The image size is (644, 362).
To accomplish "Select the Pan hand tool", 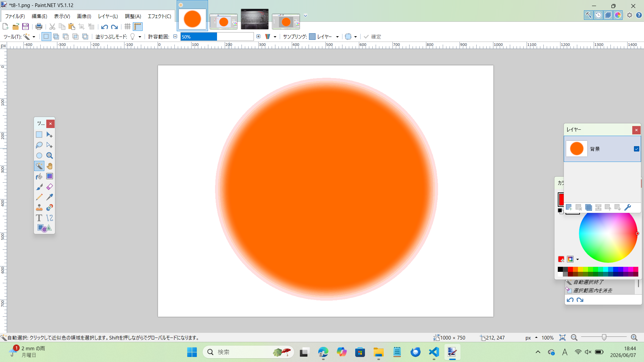I will (50, 166).
